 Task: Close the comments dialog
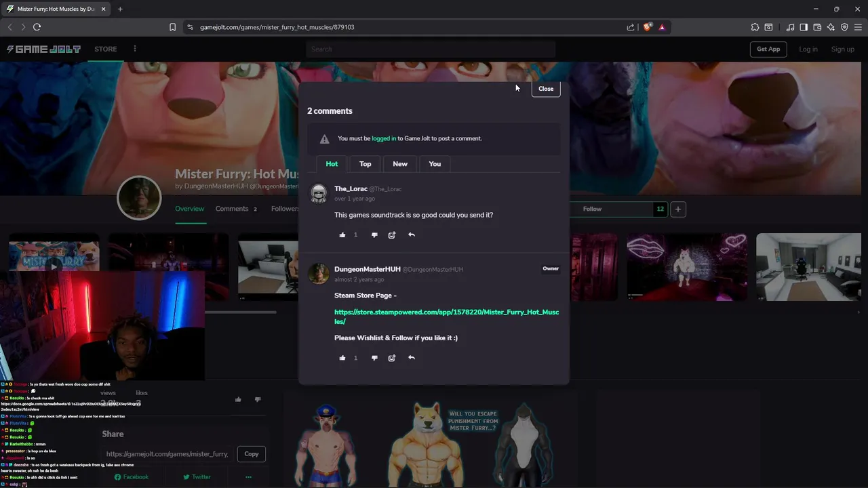click(x=546, y=89)
